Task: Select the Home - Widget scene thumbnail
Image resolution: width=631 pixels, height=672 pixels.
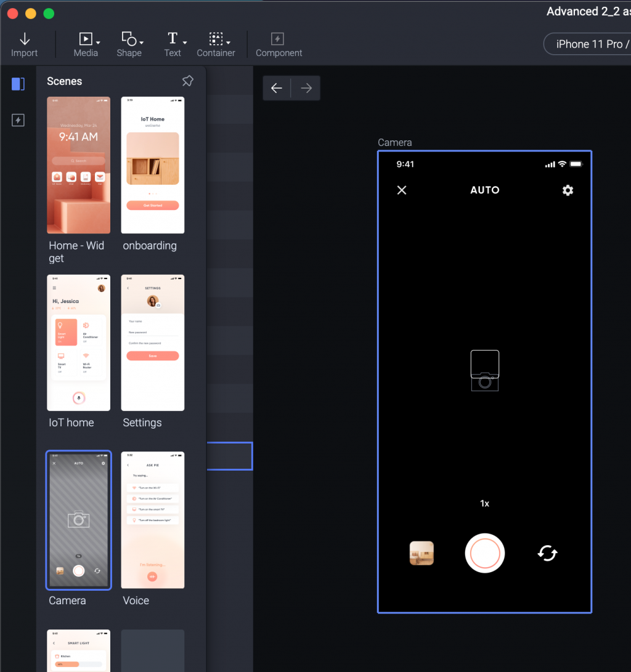Action: pos(78,165)
